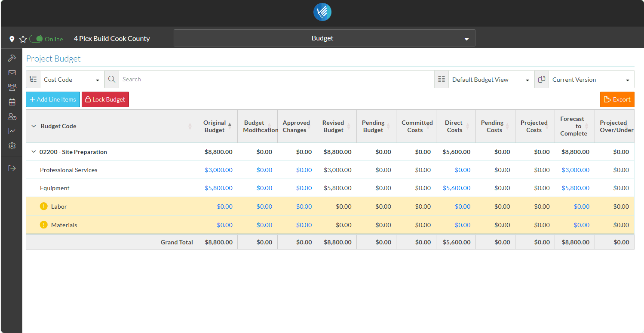Collapse the 02200 - Site Preparation row
The width and height of the screenshot is (644, 333).
click(x=34, y=152)
